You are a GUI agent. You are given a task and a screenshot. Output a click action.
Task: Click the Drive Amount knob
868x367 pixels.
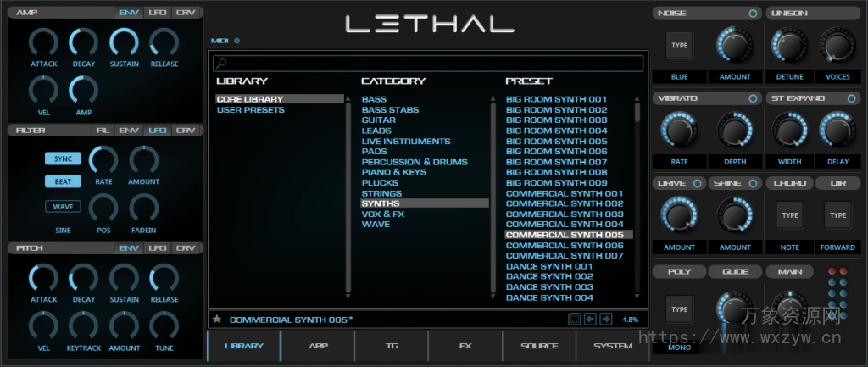679,214
